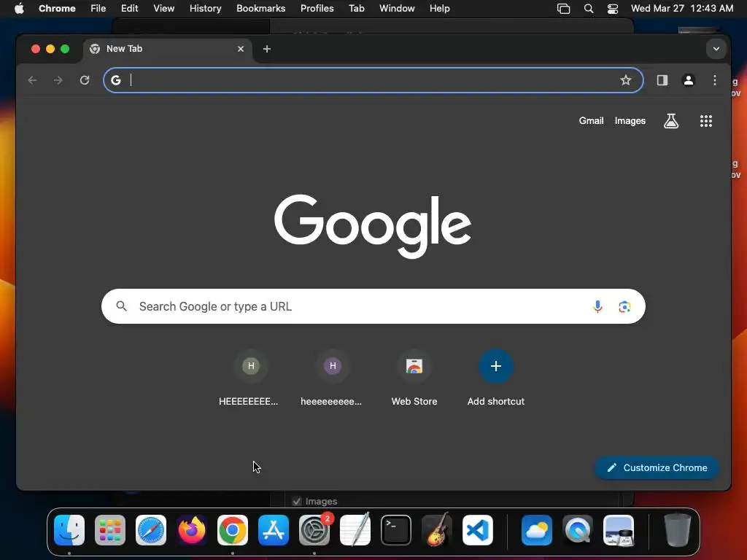
Task: Open Spotlight search in menu bar
Action: tap(589, 9)
